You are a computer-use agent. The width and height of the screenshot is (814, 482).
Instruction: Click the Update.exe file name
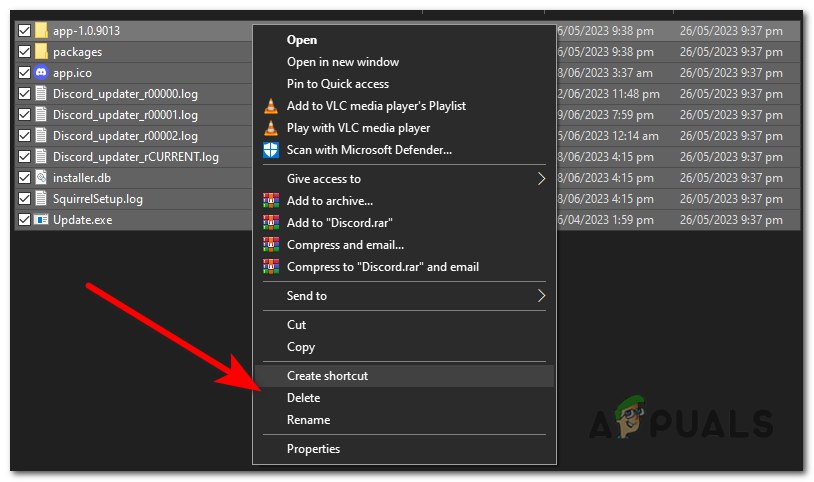coord(83,220)
